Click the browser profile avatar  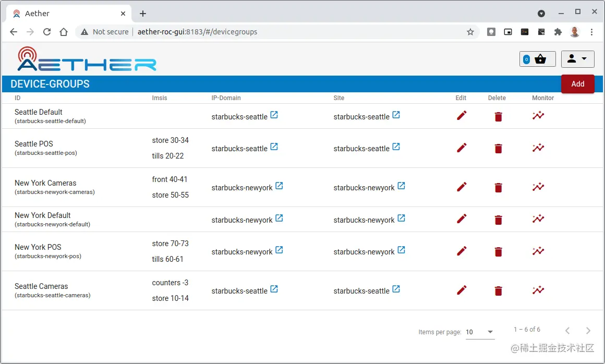pos(575,32)
